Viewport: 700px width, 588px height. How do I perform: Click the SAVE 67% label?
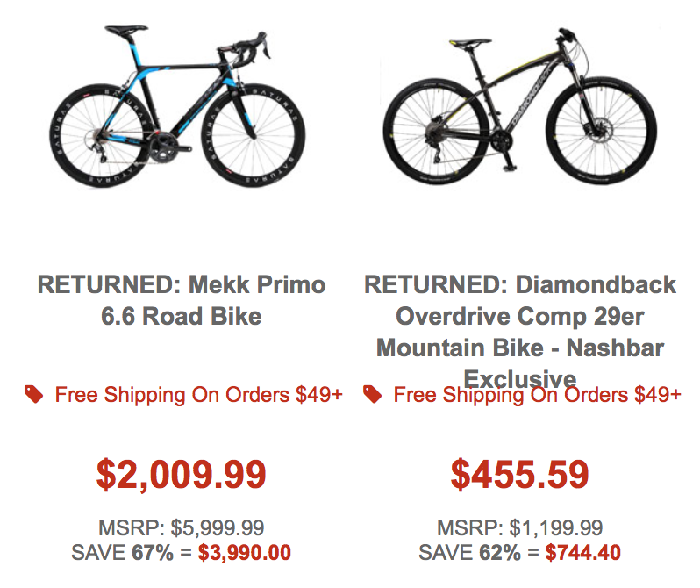pos(122,553)
